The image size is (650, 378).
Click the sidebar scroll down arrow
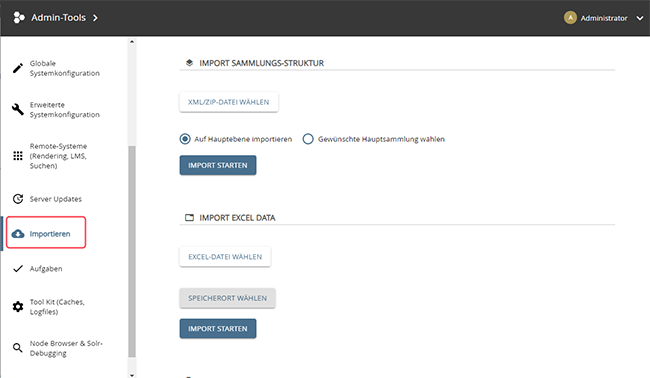point(132,375)
